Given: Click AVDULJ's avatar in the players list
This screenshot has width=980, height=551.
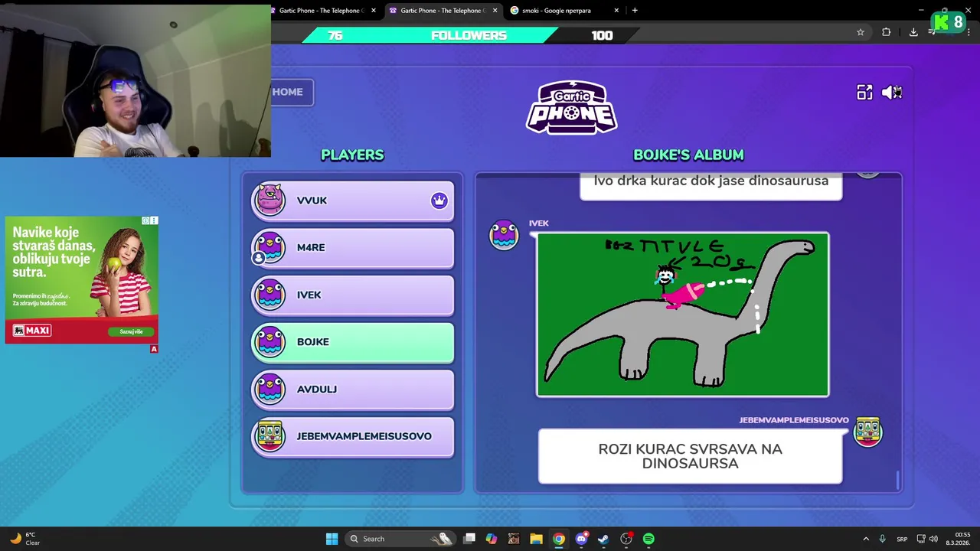Looking at the screenshot, I should tap(269, 389).
